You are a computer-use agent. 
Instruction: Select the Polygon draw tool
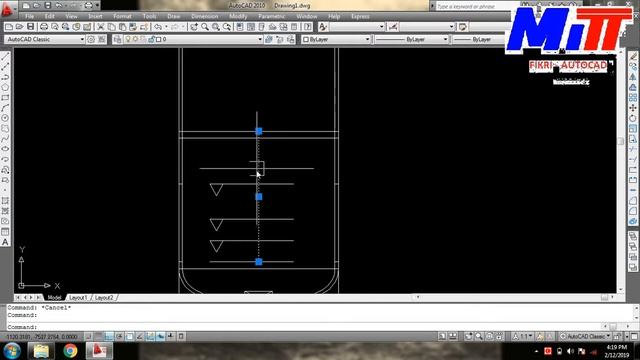(x=5, y=87)
